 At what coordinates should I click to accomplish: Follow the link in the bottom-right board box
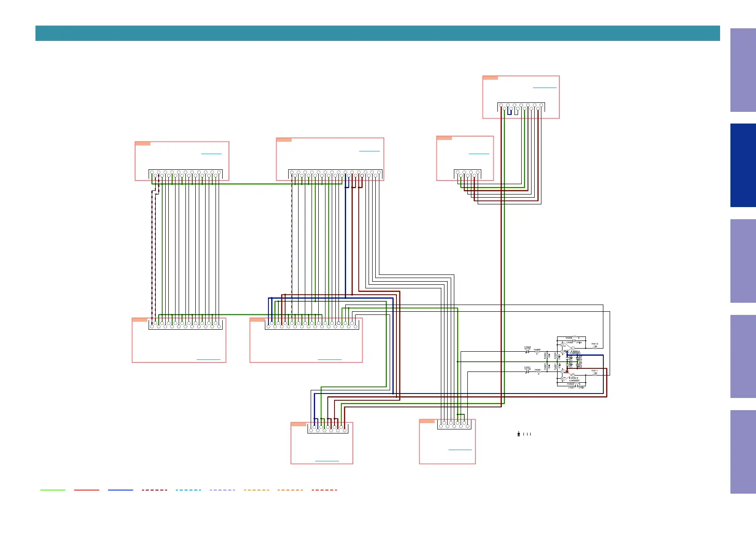(460, 450)
